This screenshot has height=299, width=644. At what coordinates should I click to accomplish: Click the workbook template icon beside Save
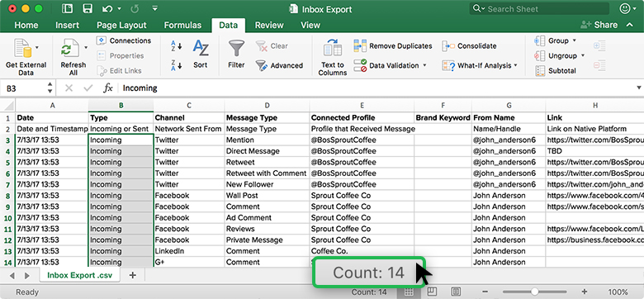pos(67,8)
